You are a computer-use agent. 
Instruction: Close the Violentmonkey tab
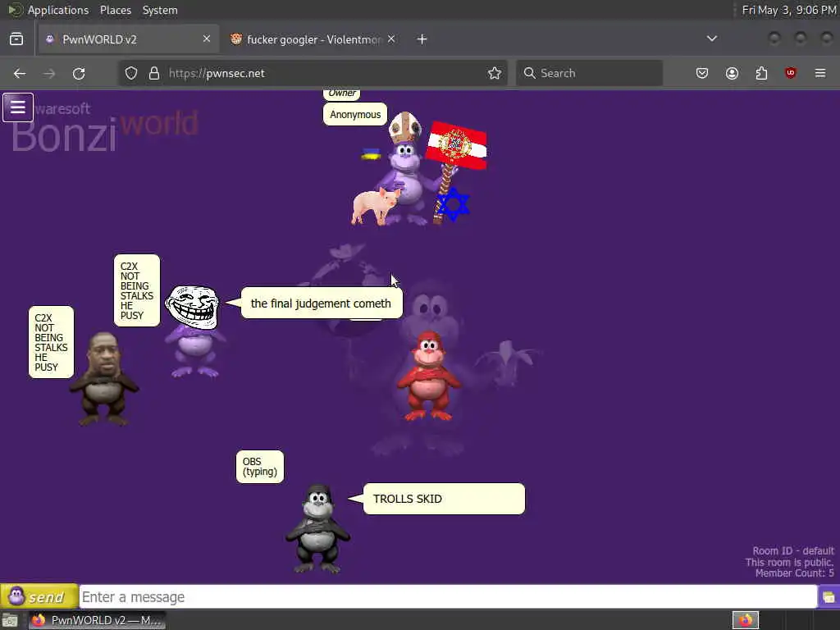tap(391, 39)
